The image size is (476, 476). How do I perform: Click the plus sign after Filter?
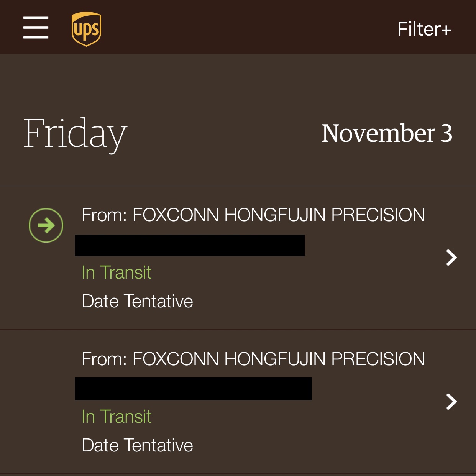[445, 30]
